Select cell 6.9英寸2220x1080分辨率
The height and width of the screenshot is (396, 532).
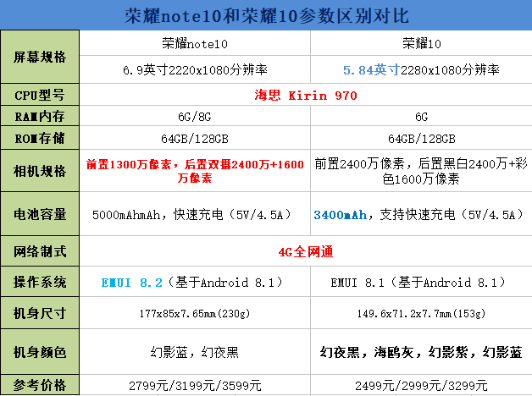point(195,69)
